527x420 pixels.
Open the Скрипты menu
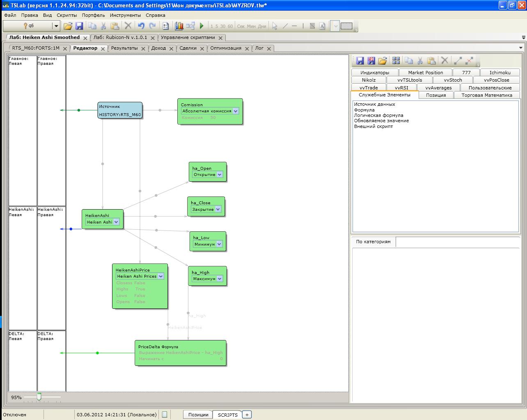(x=66, y=15)
